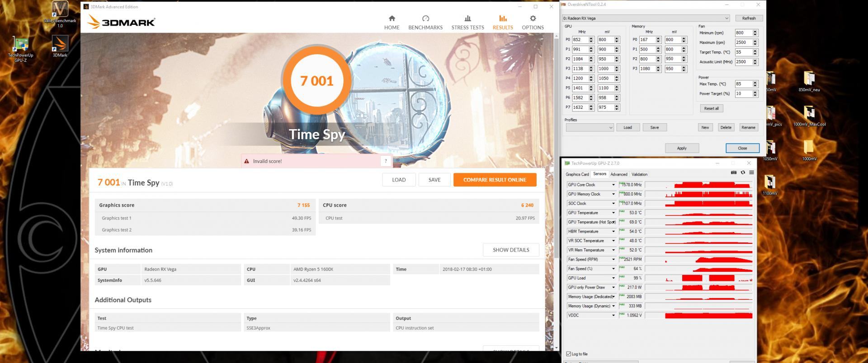Open TechPowerUp GPU-Z desktop shortcut
This screenshot has height=363, width=868.
(21, 49)
